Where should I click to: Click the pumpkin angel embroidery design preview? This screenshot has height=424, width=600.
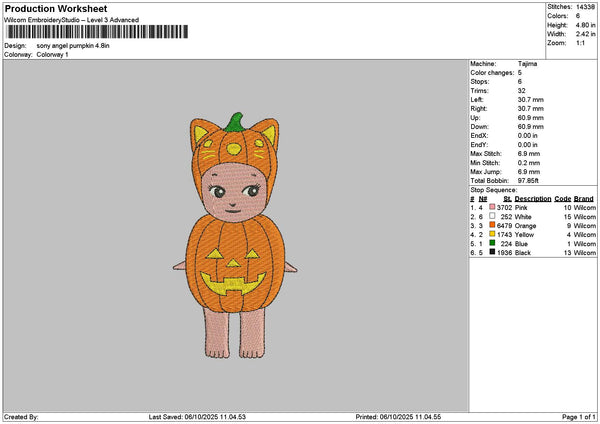[x=235, y=235]
